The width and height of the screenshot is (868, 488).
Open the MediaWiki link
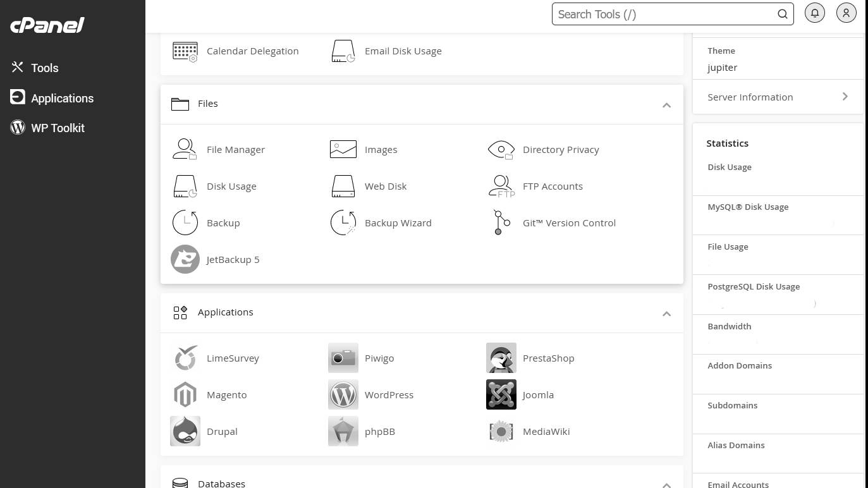pos(546,432)
